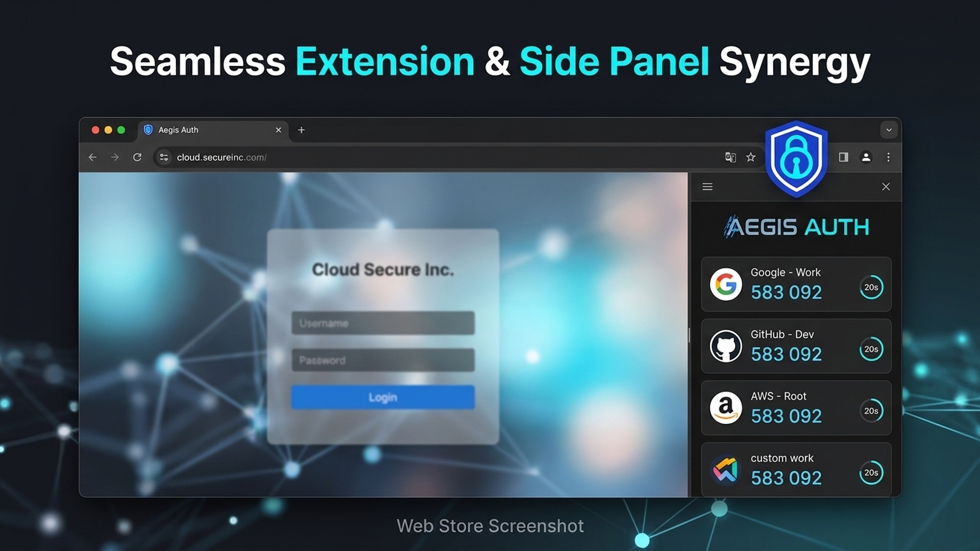The width and height of the screenshot is (980, 551).
Task: Click the AWS - Root 20s timer ring
Action: 871,411
